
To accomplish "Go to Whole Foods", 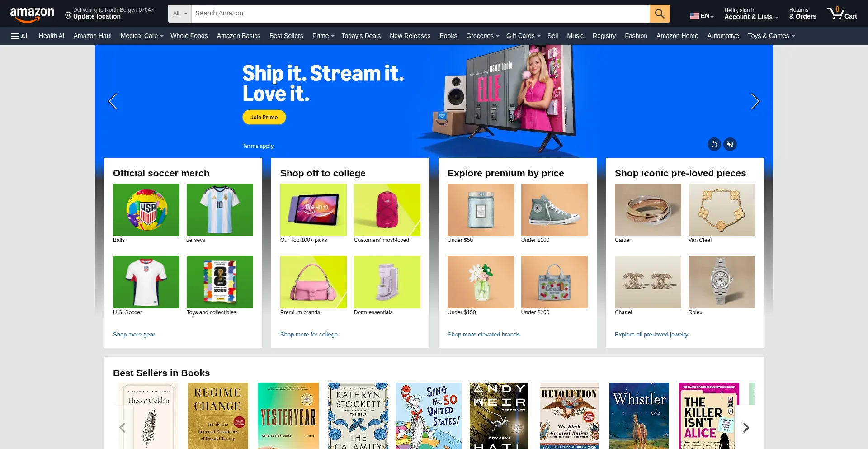I will [x=189, y=36].
